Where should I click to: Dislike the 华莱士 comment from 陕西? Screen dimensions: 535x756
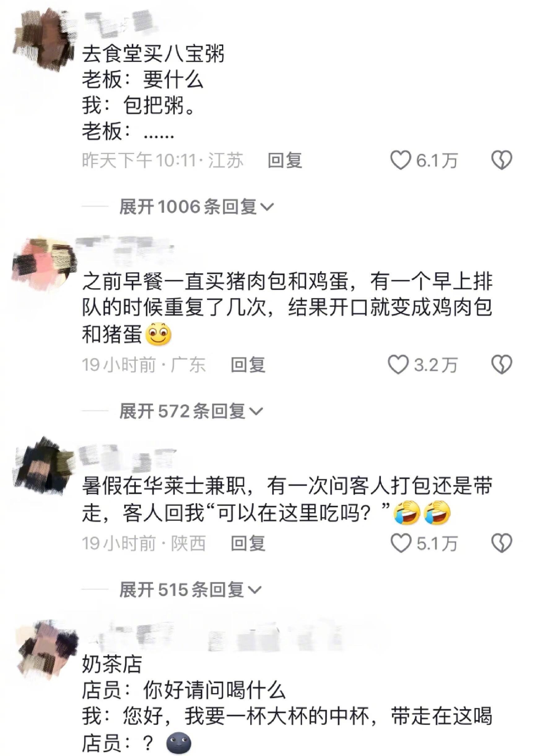[x=502, y=543]
